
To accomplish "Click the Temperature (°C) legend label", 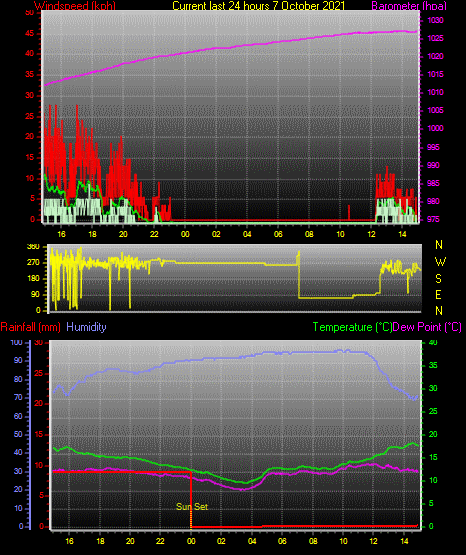I will [x=352, y=327].
